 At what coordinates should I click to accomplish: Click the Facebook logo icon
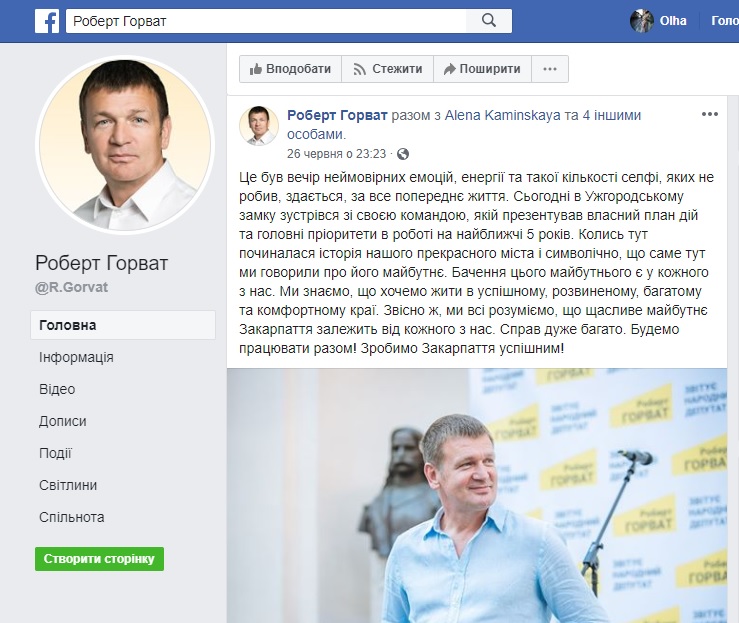(x=47, y=21)
